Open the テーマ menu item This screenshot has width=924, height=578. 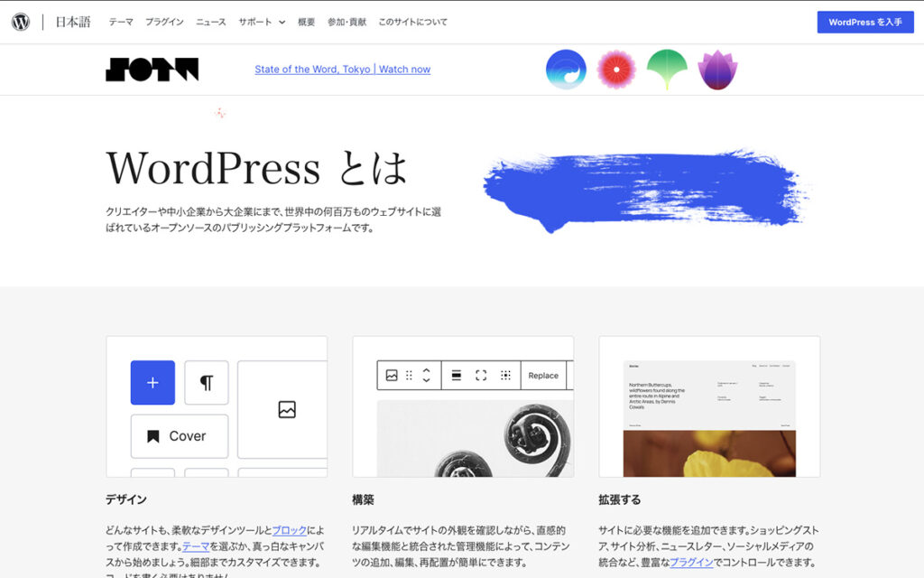121,22
